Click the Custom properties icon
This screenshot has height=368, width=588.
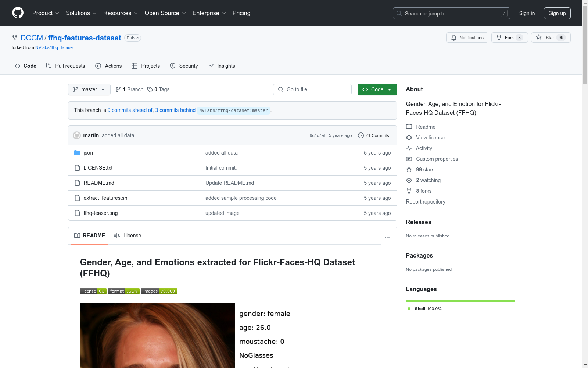[409, 159]
